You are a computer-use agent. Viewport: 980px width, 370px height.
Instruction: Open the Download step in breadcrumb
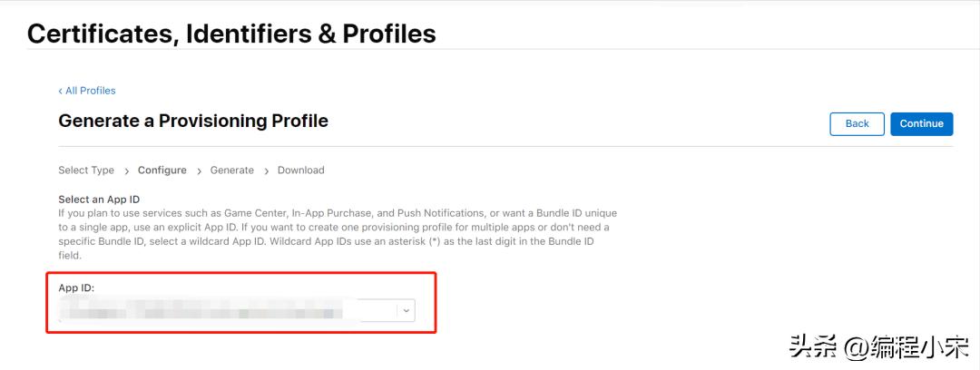[300, 170]
